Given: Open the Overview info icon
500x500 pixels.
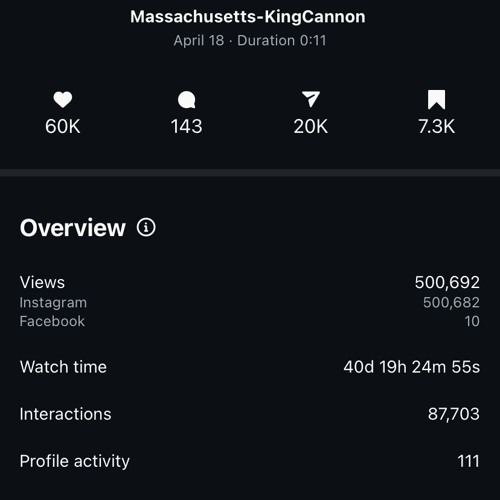Looking at the screenshot, I should click(146, 228).
